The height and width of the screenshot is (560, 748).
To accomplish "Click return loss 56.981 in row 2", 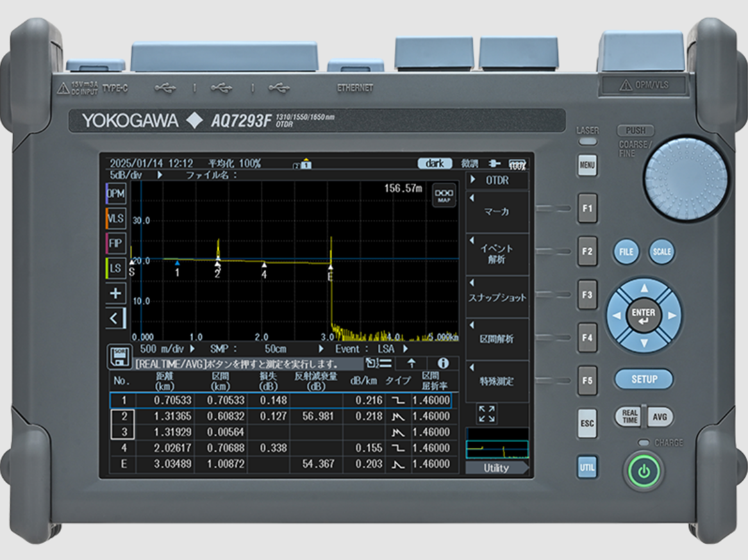I will click(318, 416).
